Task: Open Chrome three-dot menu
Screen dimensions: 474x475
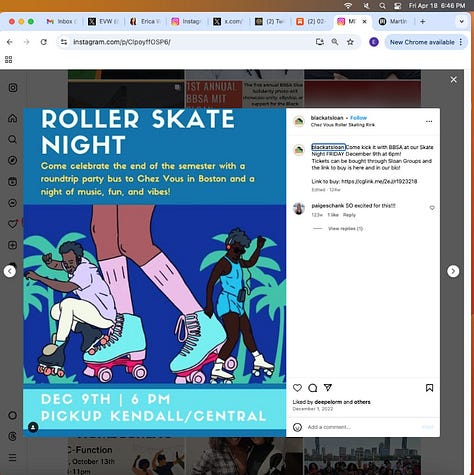Action: tap(461, 42)
